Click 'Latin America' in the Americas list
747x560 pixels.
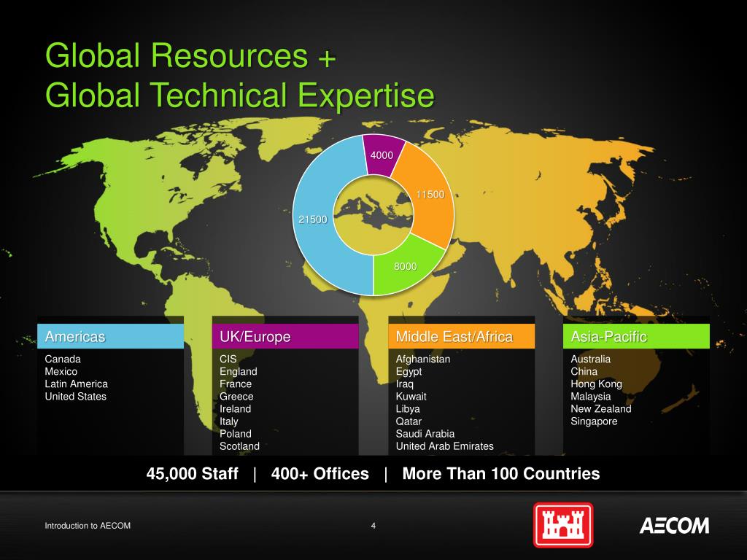click(76, 384)
